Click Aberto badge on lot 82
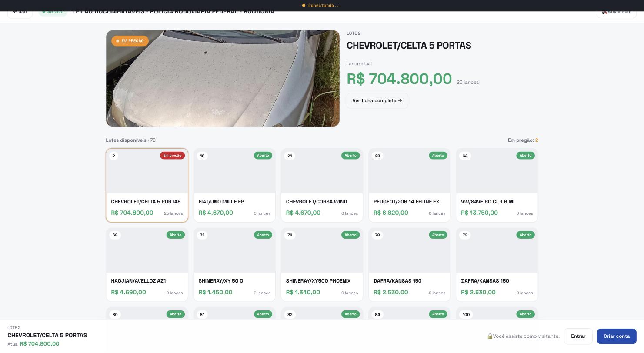Screen dimensions: 644x353 350,314
